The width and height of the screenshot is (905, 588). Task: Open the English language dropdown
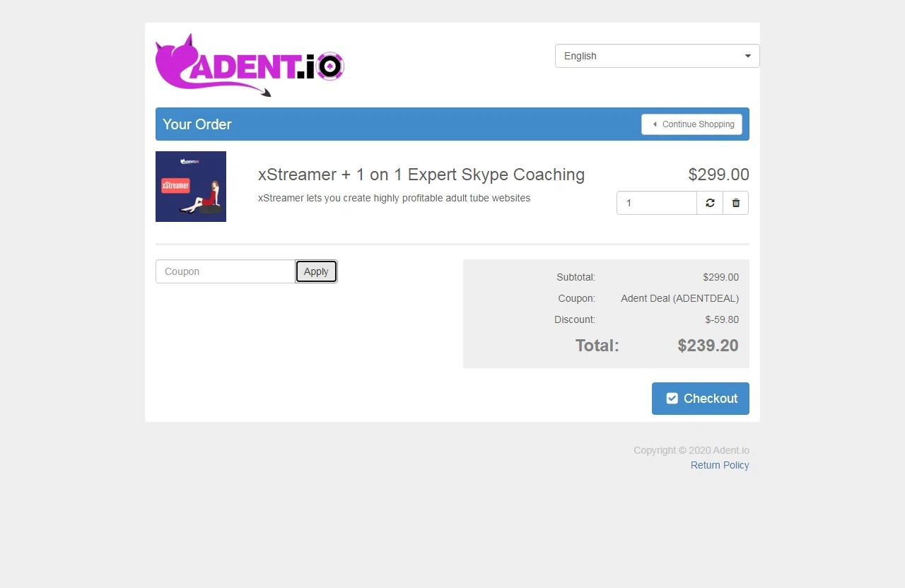pos(657,56)
